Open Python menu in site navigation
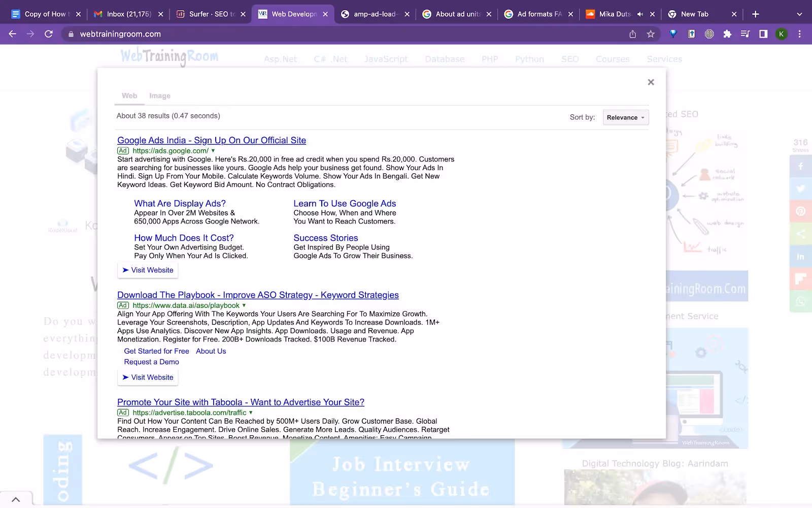 (x=529, y=59)
